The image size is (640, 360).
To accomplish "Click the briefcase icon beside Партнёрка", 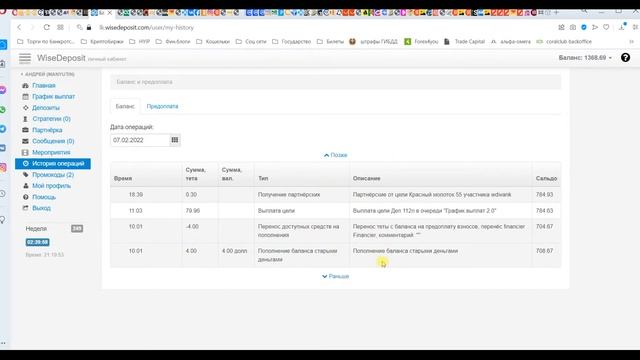I will (25, 130).
